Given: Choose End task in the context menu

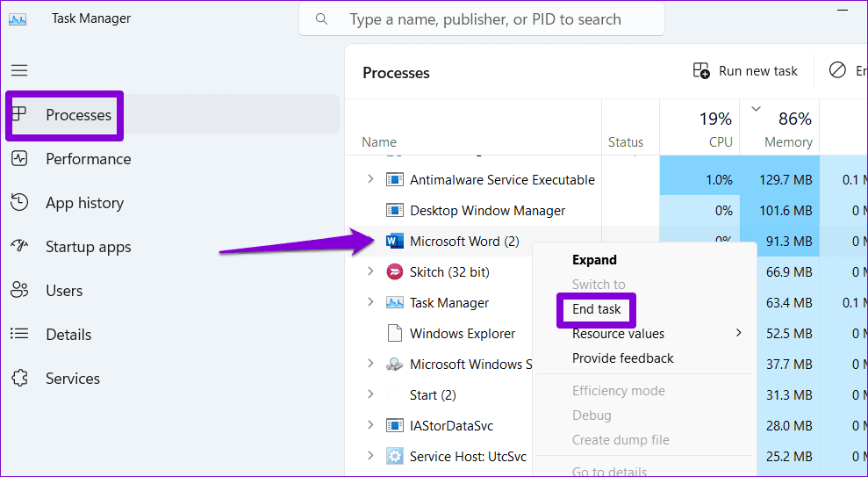Looking at the screenshot, I should point(596,309).
